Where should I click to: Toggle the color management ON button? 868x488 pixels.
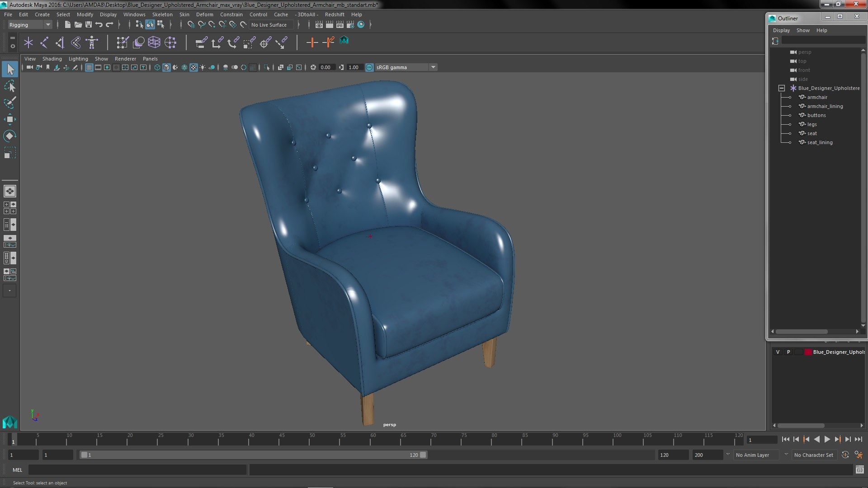(x=369, y=67)
